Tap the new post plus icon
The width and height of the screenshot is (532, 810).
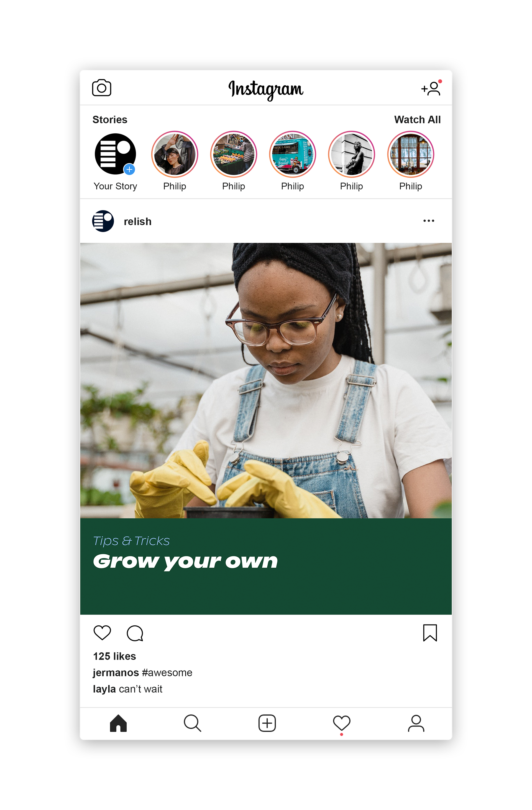[x=267, y=723]
